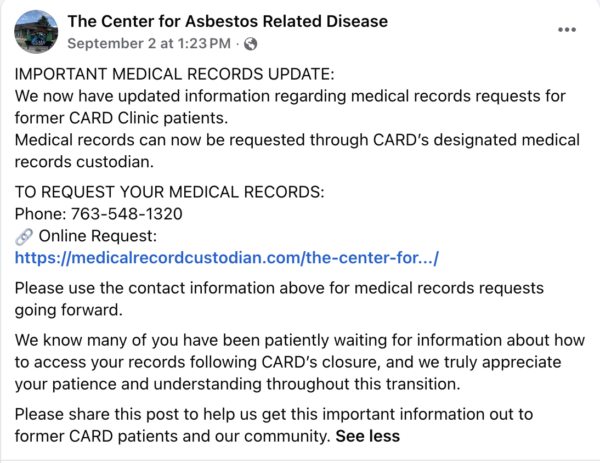Image resolution: width=600 pixels, height=463 pixels.
Task: Click the line former CARD Clinic patients
Action: coord(121,118)
